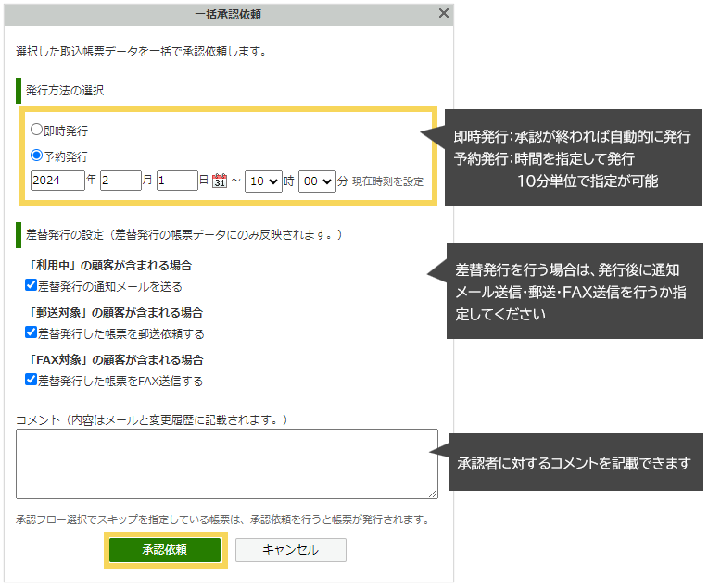Viewport: 708px width, 588px height.
Task: Grab the comment box resize handle
Action: click(x=433, y=494)
